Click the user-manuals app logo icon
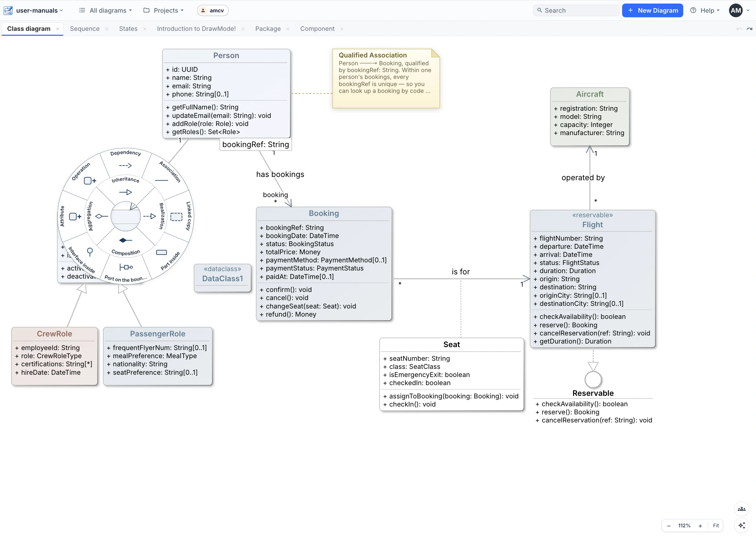The width and height of the screenshot is (756, 540). pyautogui.click(x=8, y=10)
